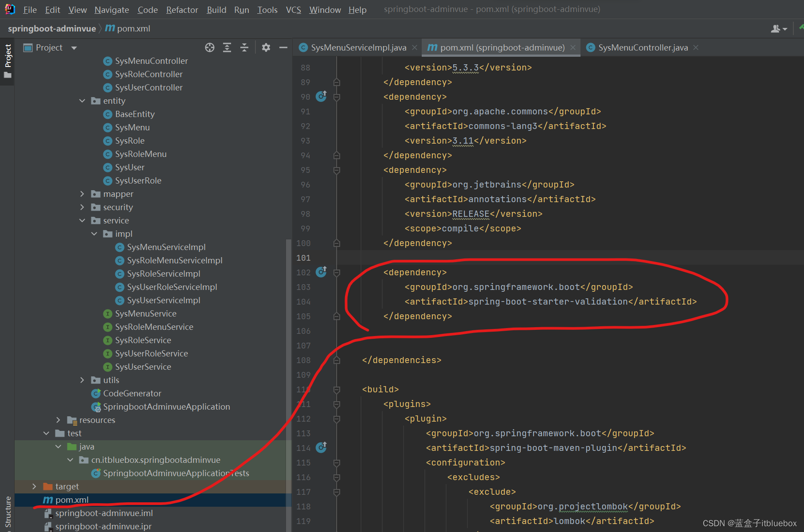
Task: Select SpringbootAdminvueApplicationTests file
Action: 176,473
